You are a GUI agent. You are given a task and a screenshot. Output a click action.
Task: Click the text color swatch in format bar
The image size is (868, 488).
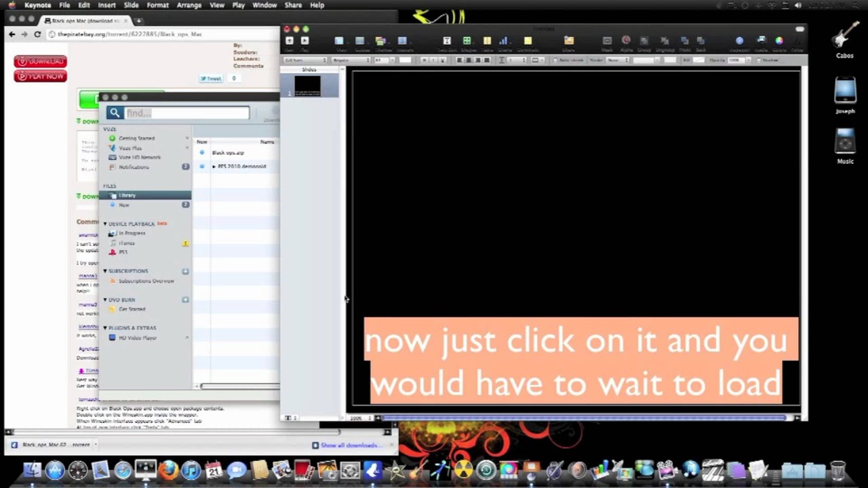(x=405, y=60)
